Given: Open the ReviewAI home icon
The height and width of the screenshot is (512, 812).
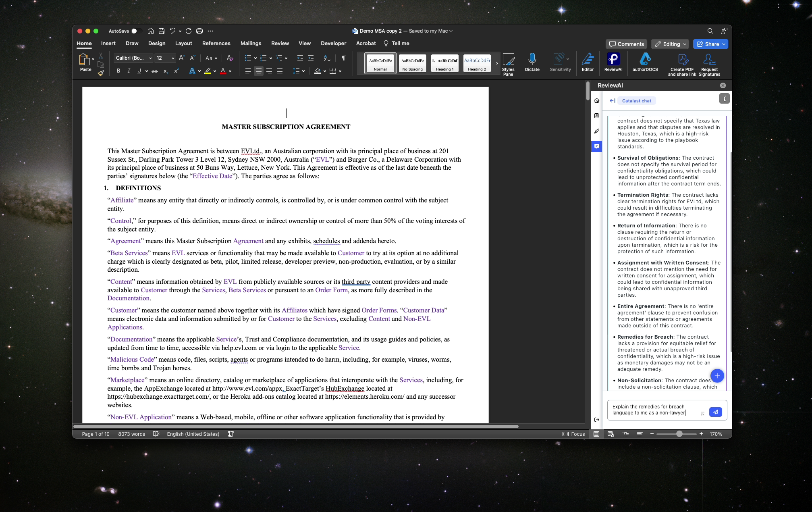Looking at the screenshot, I should (x=596, y=100).
